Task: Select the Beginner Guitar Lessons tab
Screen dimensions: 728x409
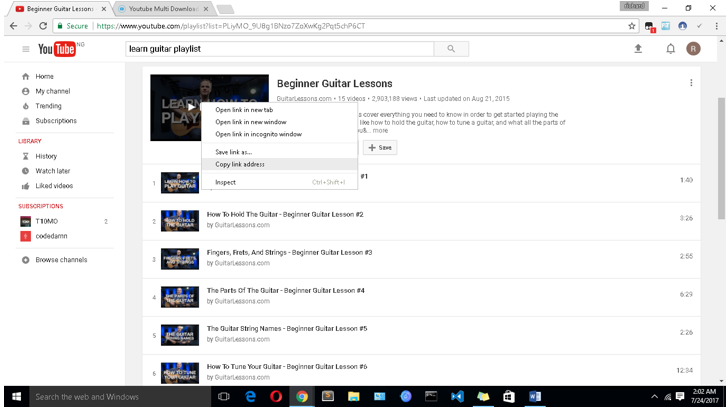Action: [60, 9]
